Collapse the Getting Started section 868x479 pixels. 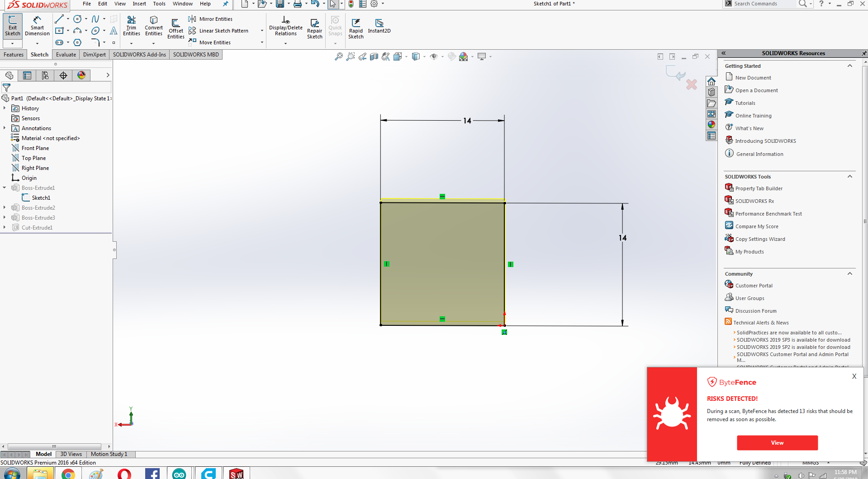(x=850, y=66)
